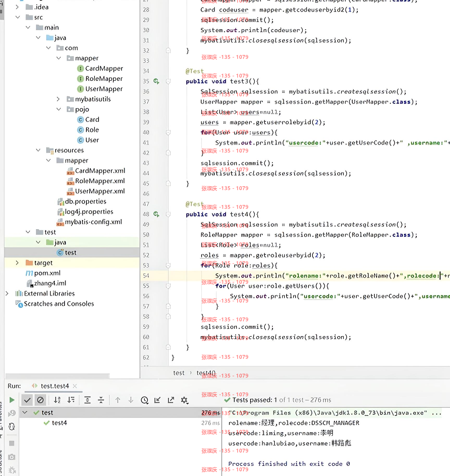The height and width of the screenshot is (476, 450).
Task: Expand the .idea folder
Action: coord(17,7)
